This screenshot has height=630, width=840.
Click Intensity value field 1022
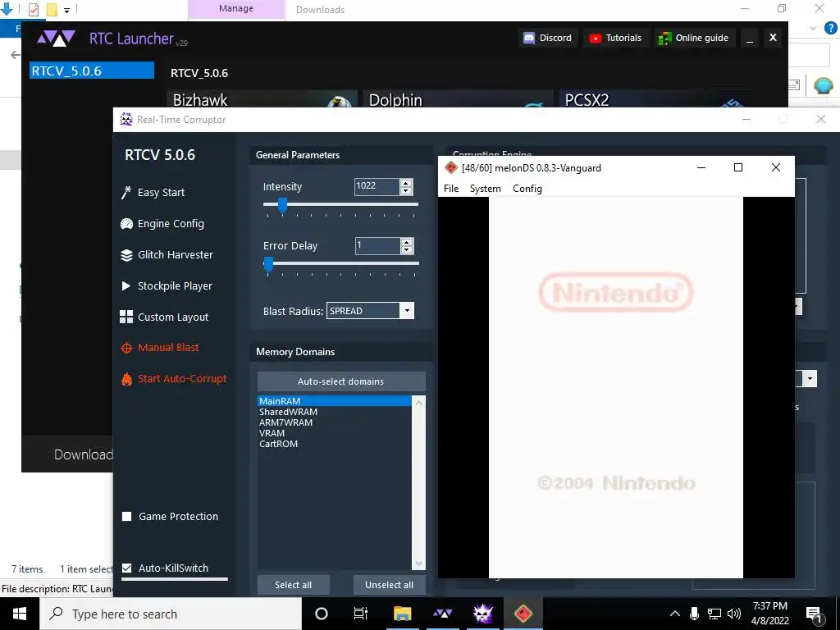(377, 186)
